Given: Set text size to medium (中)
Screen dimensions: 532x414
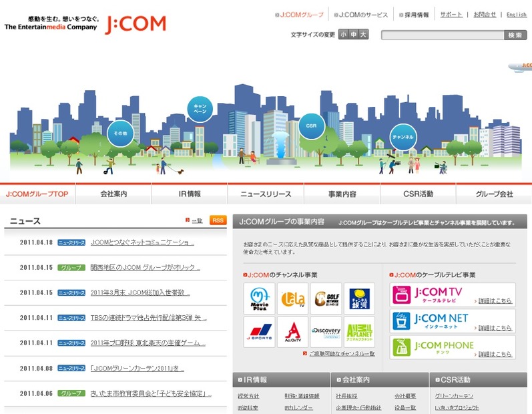Looking at the screenshot, I should [354, 34].
